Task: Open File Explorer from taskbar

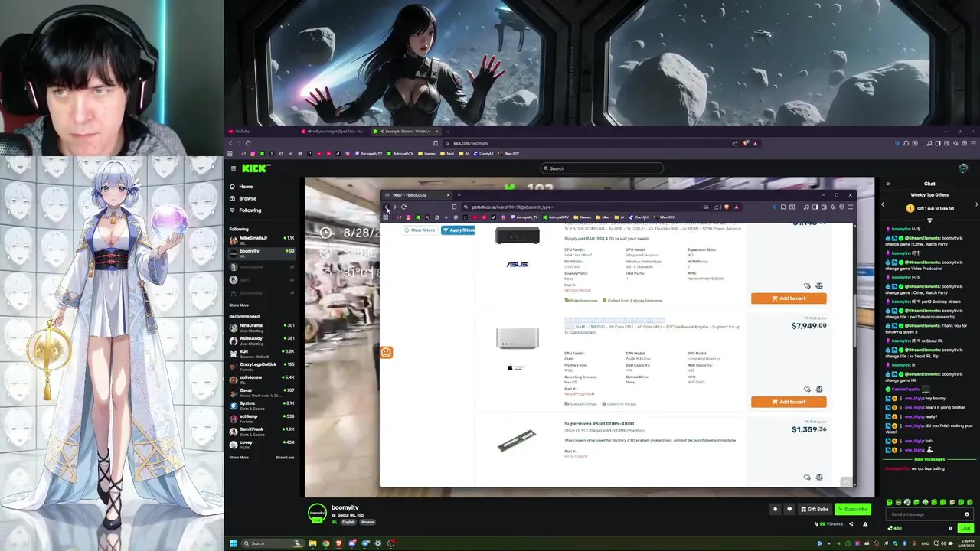Action: point(312,544)
